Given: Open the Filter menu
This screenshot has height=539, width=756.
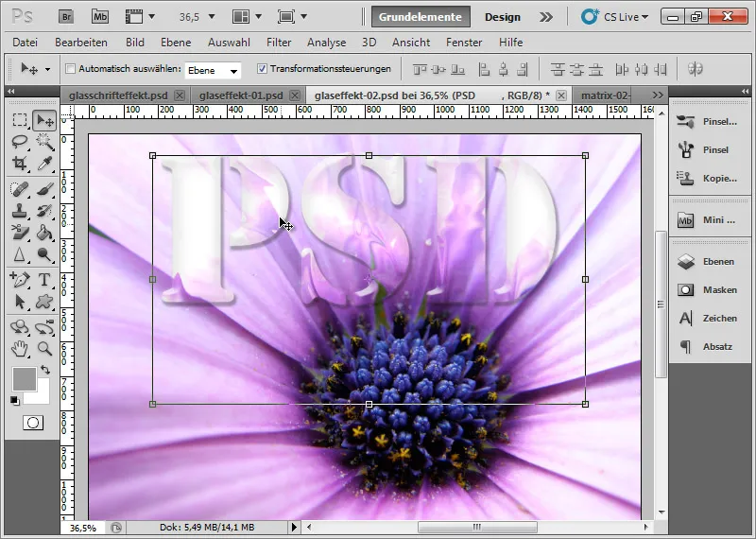Looking at the screenshot, I should click(x=279, y=43).
